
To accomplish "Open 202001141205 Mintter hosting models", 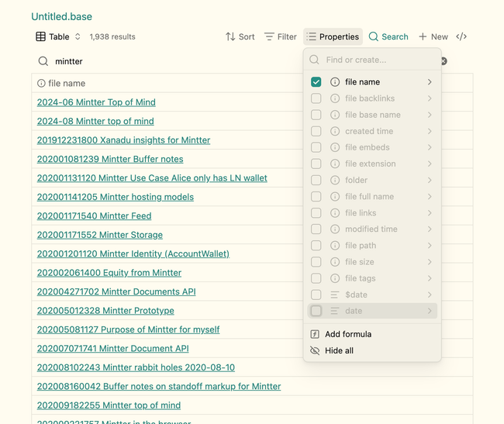I will 116,197.
